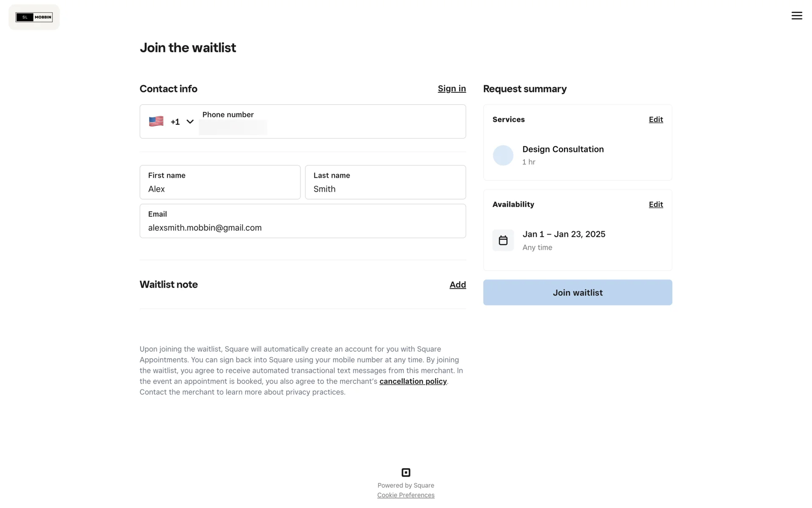Image resolution: width=812 pixels, height=508 pixels.
Task: Open Cookie Preferences
Action: (406, 495)
